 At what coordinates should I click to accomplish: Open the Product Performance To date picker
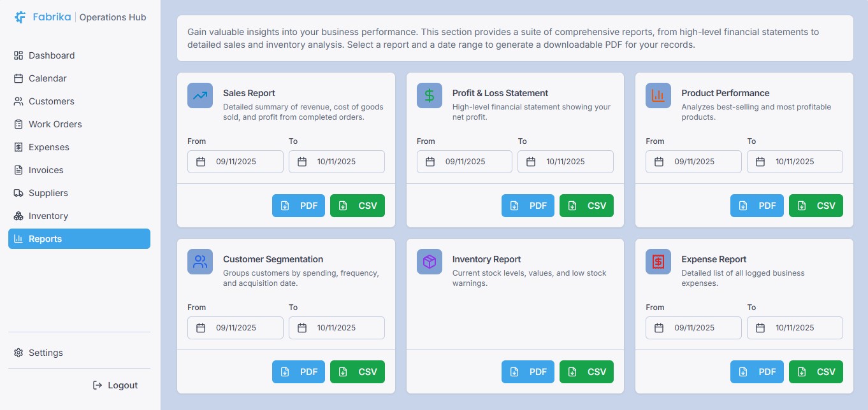[795, 162]
